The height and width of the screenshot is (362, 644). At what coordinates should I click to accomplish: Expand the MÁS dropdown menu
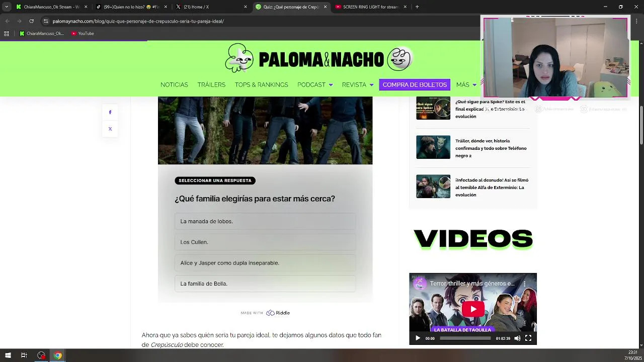click(x=466, y=84)
